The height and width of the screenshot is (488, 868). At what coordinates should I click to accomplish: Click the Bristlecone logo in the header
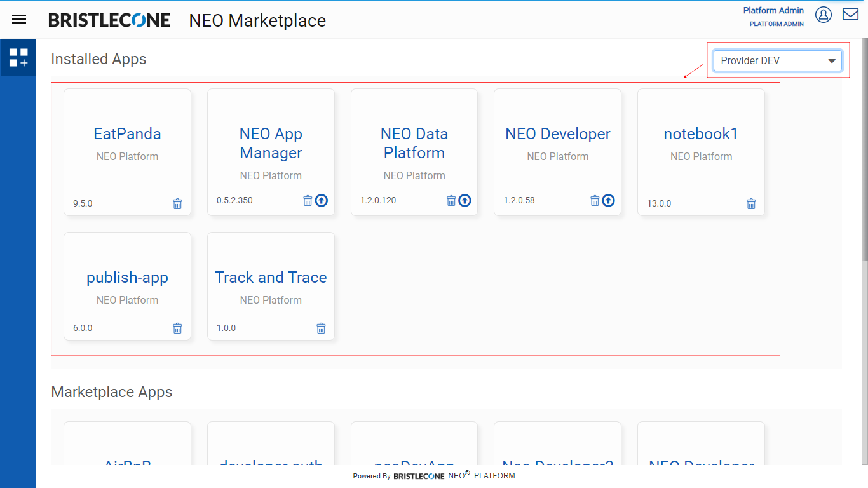[x=109, y=20]
